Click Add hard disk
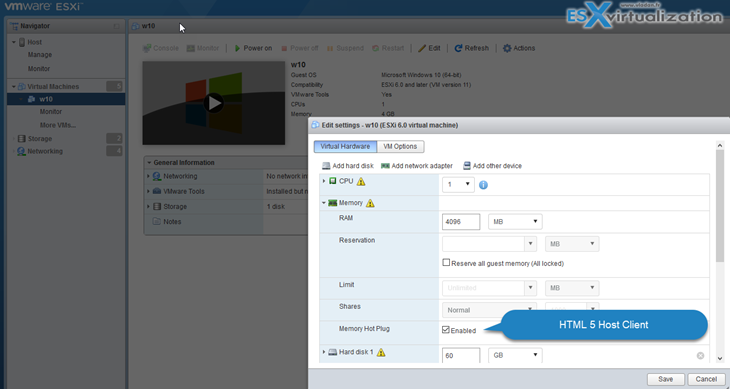The image size is (730, 389). [x=348, y=166]
